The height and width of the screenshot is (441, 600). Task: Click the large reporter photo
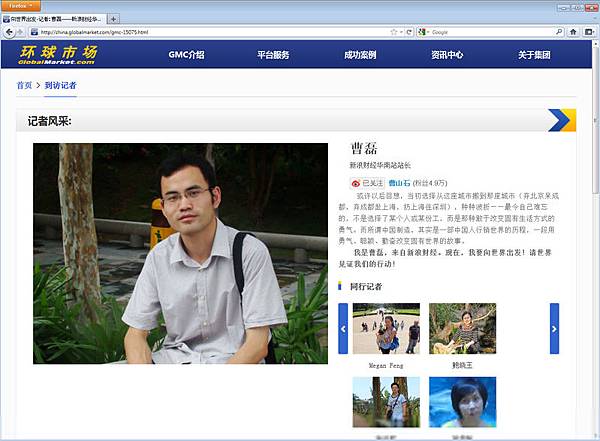(180, 253)
